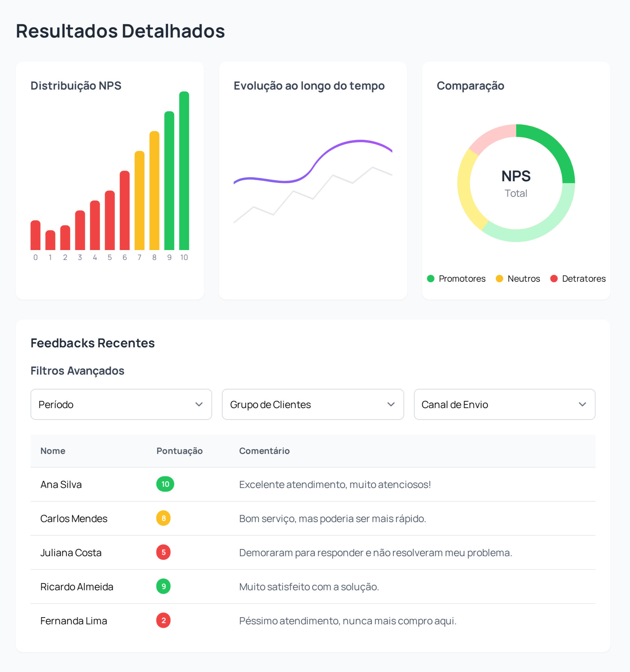
Task: Click the red bar for score 0
Action: click(x=36, y=235)
